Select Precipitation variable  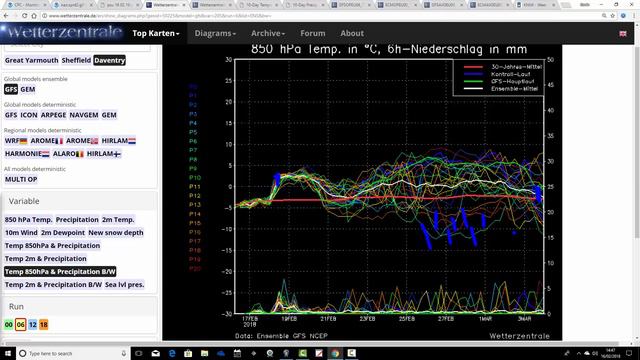[77, 220]
